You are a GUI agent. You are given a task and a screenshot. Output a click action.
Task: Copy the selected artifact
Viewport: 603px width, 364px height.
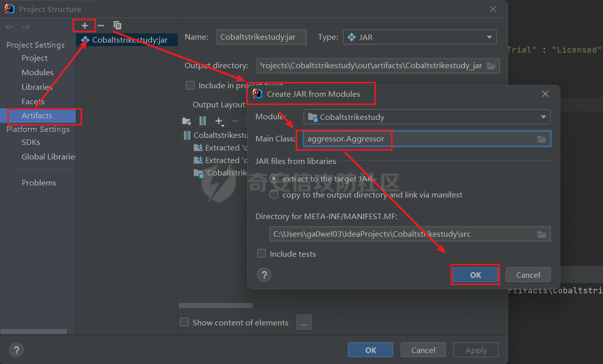click(x=117, y=25)
